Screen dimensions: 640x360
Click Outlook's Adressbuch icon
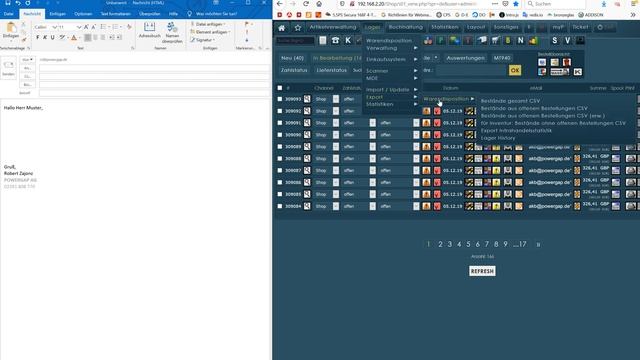[x=149, y=30]
